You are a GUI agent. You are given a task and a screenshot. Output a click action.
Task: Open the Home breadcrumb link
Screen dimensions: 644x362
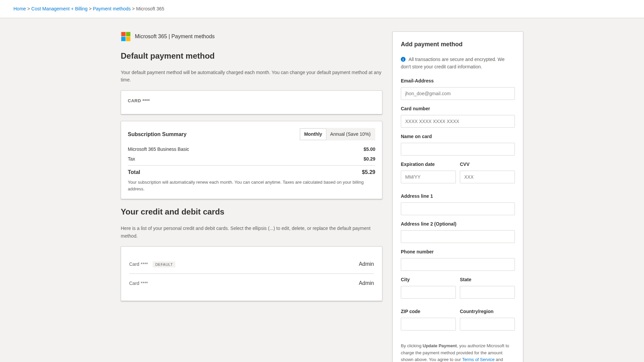coord(19,9)
